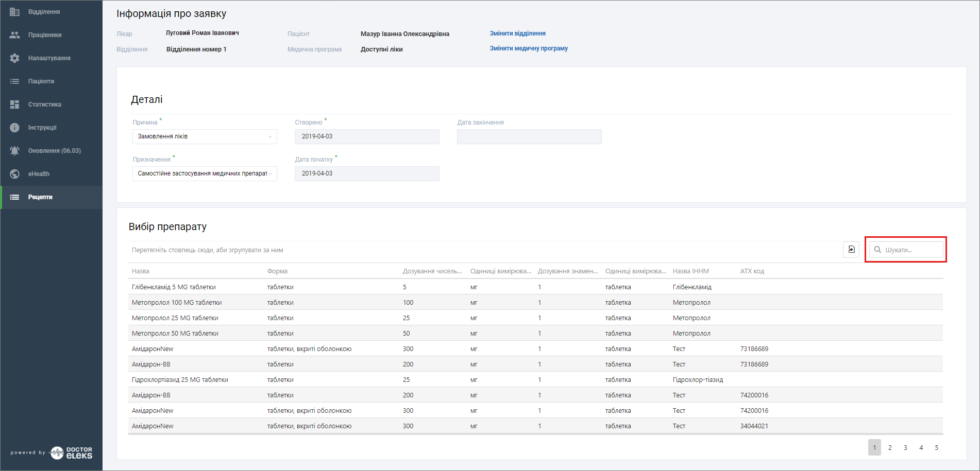The width and height of the screenshot is (980, 471).
Task: Open the Пацієнти menu item
Action: tap(52, 81)
